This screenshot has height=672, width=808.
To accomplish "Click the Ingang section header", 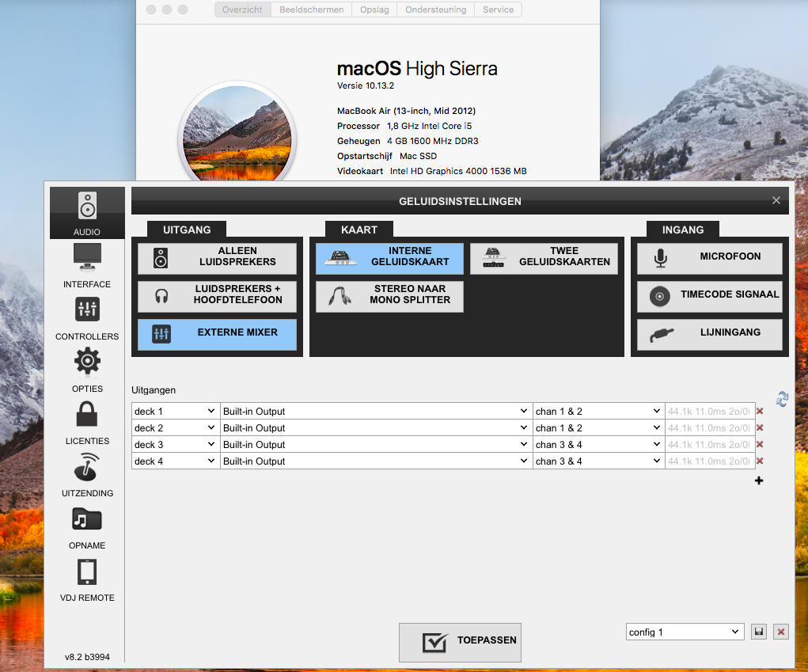I will coord(683,230).
